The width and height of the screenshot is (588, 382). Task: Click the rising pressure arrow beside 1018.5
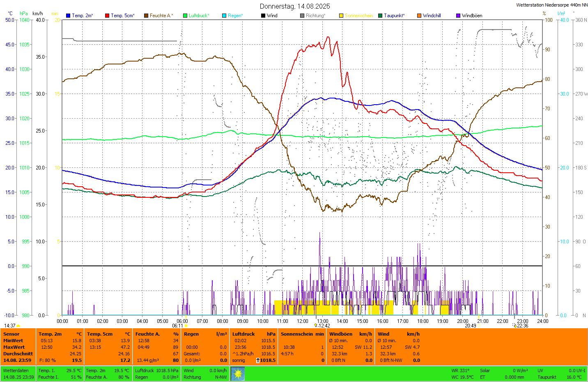[258, 360]
